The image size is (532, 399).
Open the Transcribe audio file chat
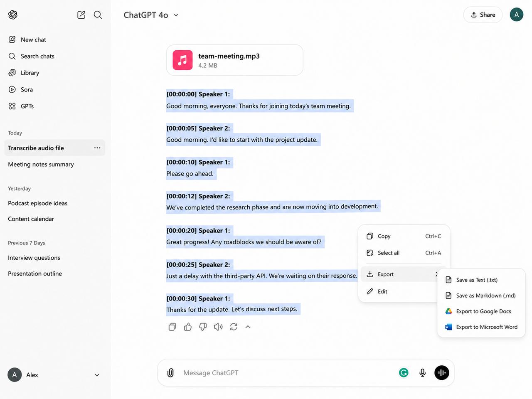tap(55, 148)
